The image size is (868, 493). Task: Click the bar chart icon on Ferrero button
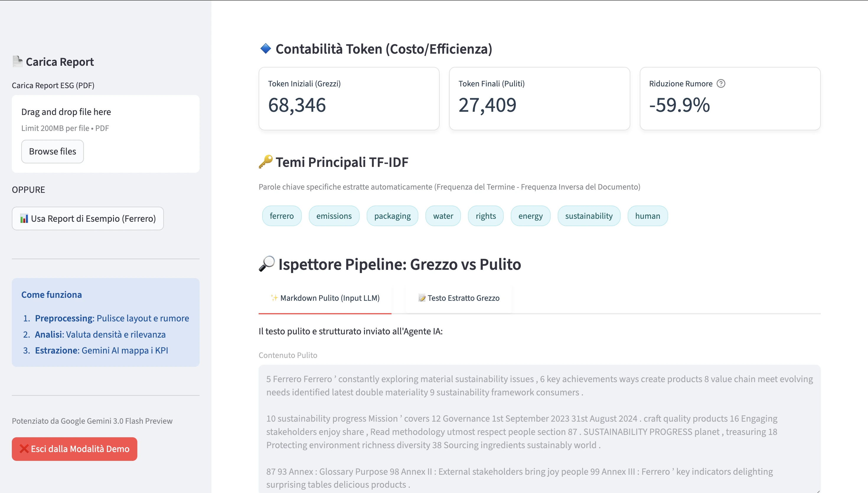(24, 219)
